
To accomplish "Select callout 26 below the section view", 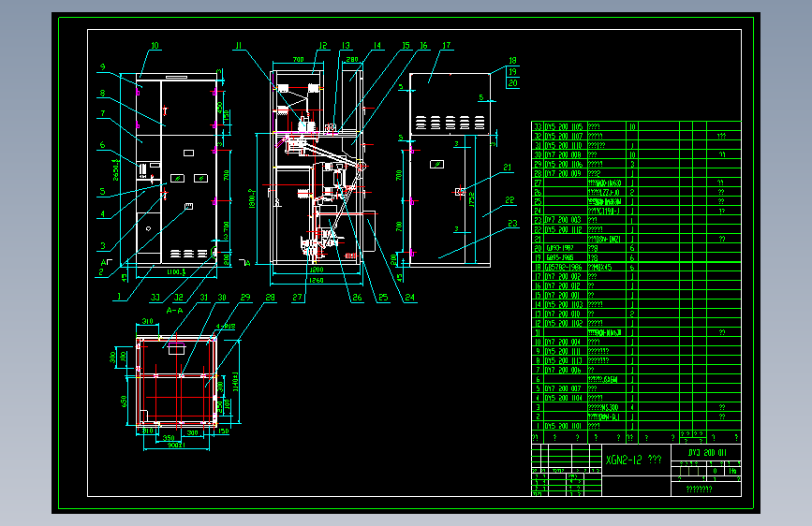I will 358,298.
